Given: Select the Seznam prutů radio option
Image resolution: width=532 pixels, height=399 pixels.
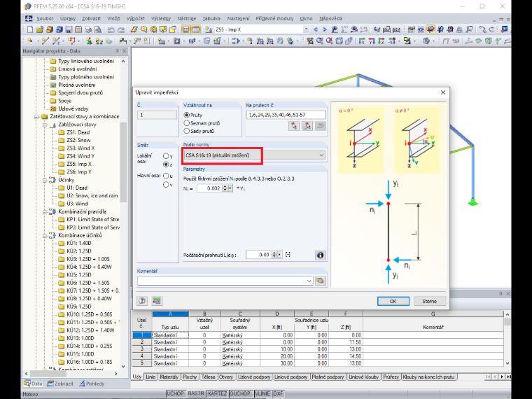Looking at the screenshot, I should [x=187, y=123].
